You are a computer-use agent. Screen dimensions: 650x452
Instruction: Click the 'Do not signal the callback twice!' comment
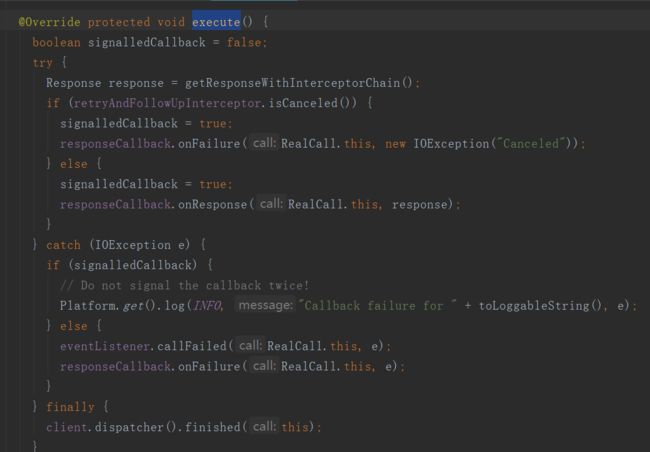point(184,285)
